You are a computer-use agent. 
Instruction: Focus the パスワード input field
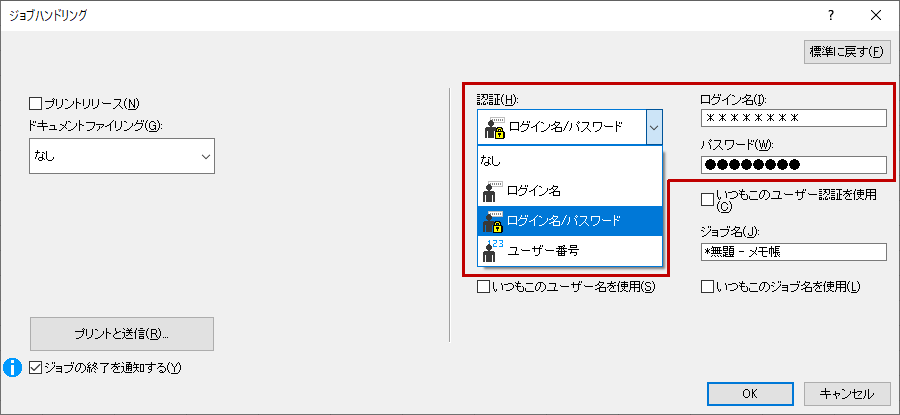(x=794, y=165)
